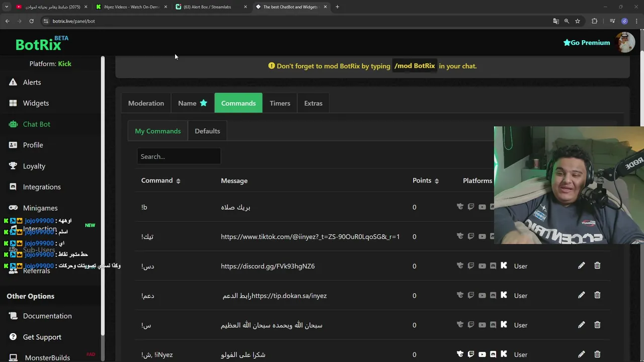The image size is (644, 362).
Task: Open Alerts in the sidebar
Action: pyautogui.click(x=32, y=82)
